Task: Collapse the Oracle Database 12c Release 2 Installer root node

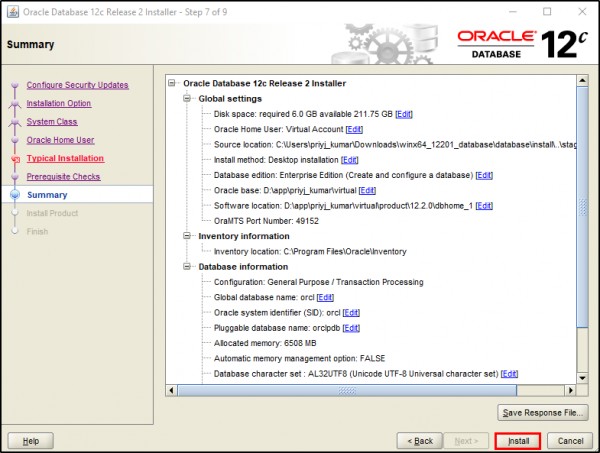Action: pos(172,83)
